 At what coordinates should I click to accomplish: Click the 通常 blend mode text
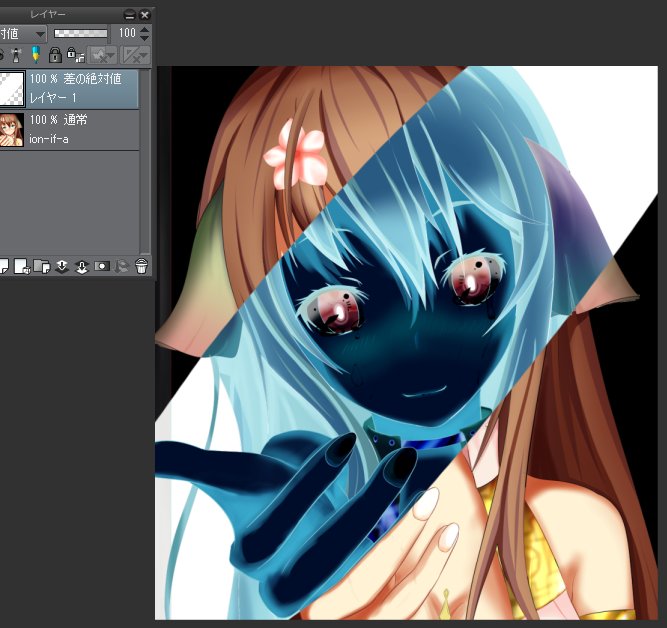click(75, 120)
